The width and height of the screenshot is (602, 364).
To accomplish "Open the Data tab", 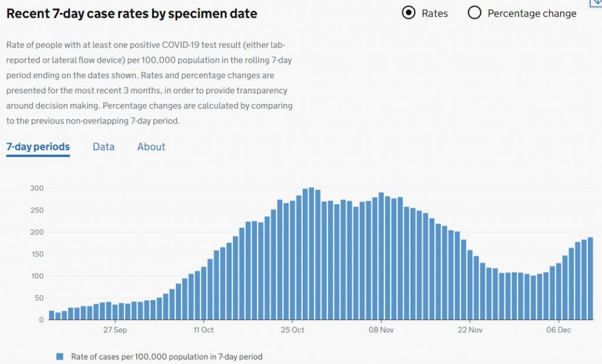I will tap(103, 147).
